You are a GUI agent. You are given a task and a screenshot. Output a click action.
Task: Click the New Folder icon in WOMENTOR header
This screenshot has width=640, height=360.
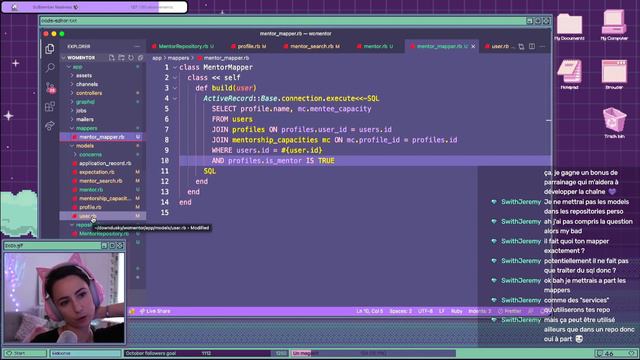click(121, 58)
